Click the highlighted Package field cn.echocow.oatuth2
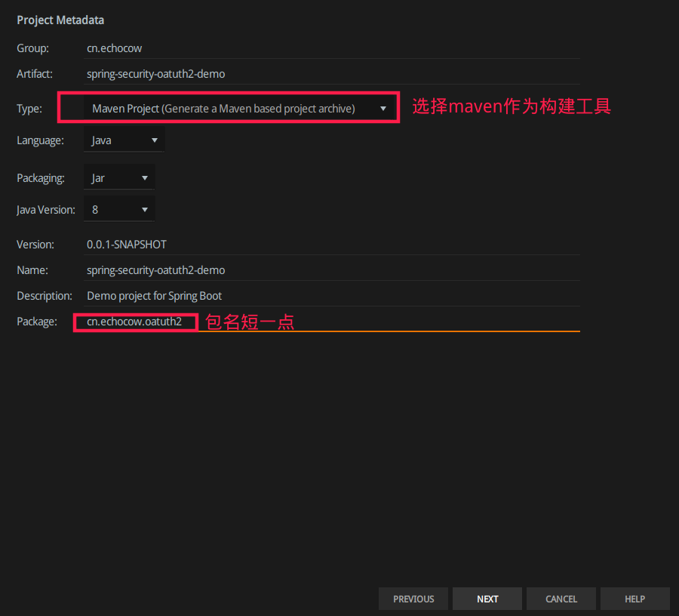 [134, 321]
